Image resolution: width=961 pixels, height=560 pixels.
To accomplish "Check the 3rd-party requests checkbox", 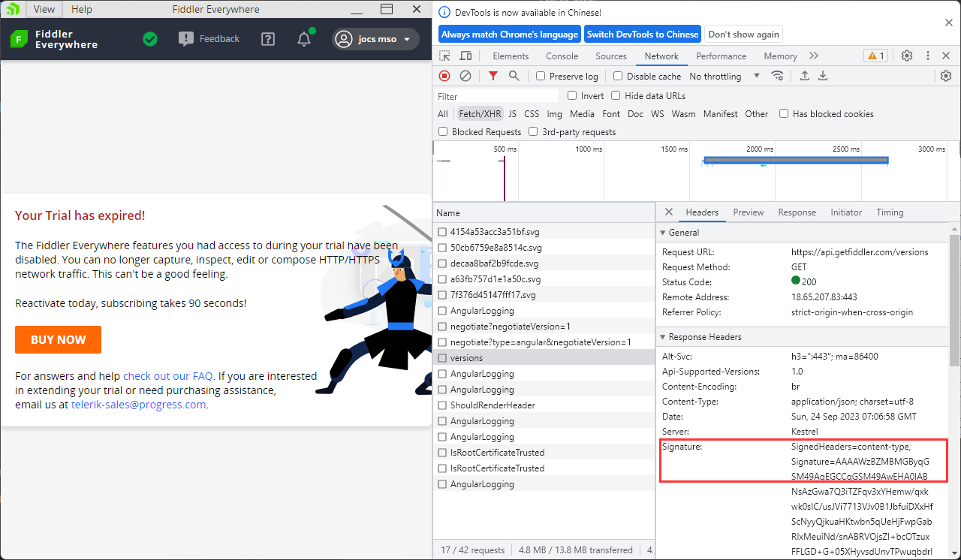I will point(533,131).
